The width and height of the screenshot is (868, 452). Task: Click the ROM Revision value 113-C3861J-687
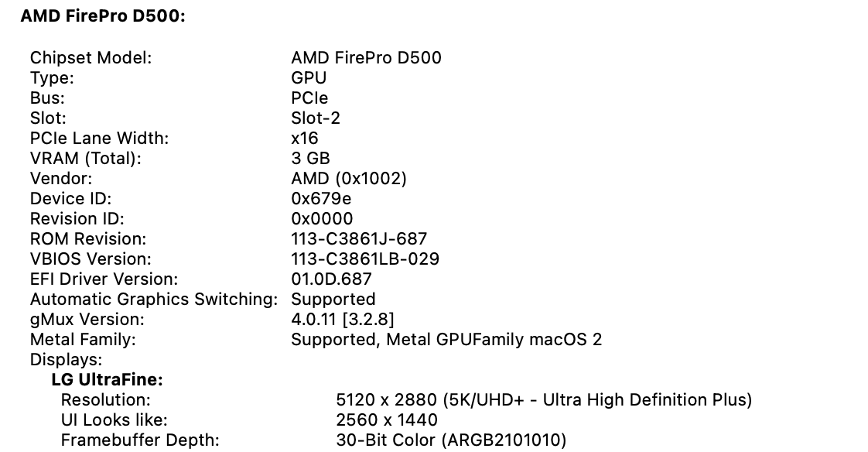tap(359, 238)
